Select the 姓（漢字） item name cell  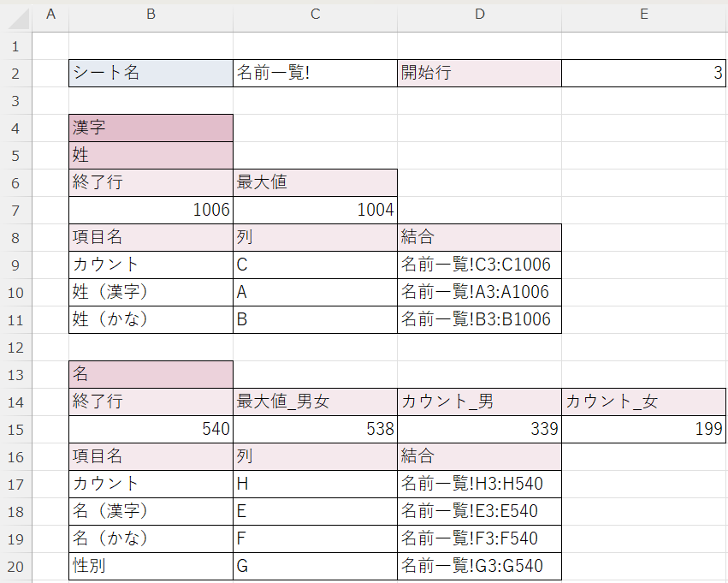click(x=151, y=292)
